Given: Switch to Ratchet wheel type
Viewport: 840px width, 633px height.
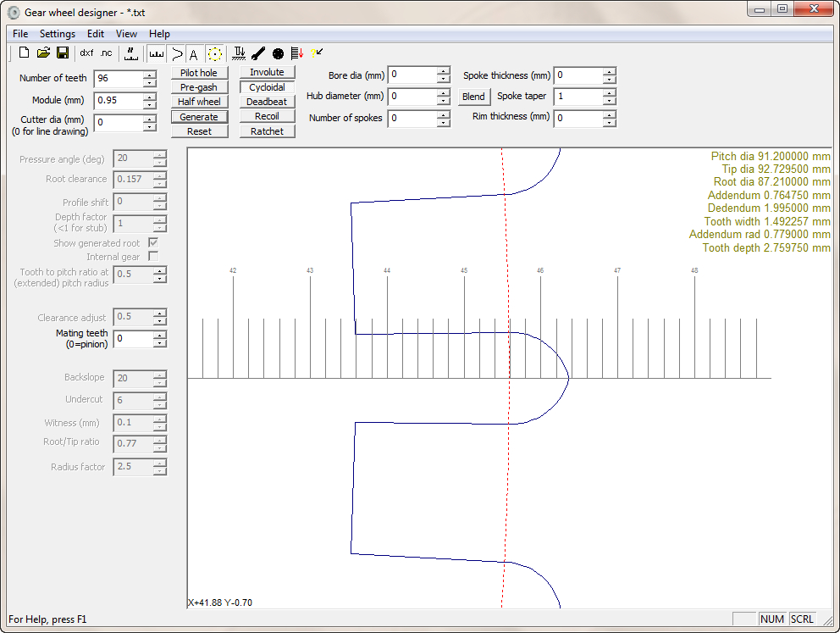Looking at the screenshot, I should click(267, 131).
